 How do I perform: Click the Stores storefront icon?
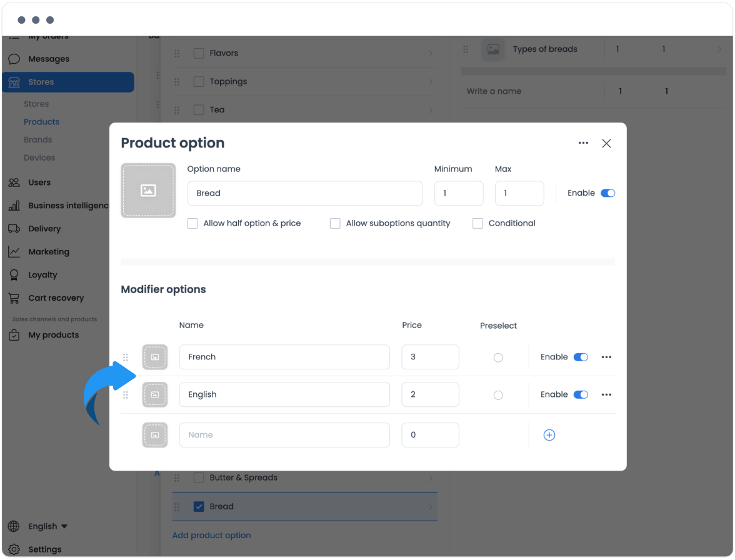[14, 82]
